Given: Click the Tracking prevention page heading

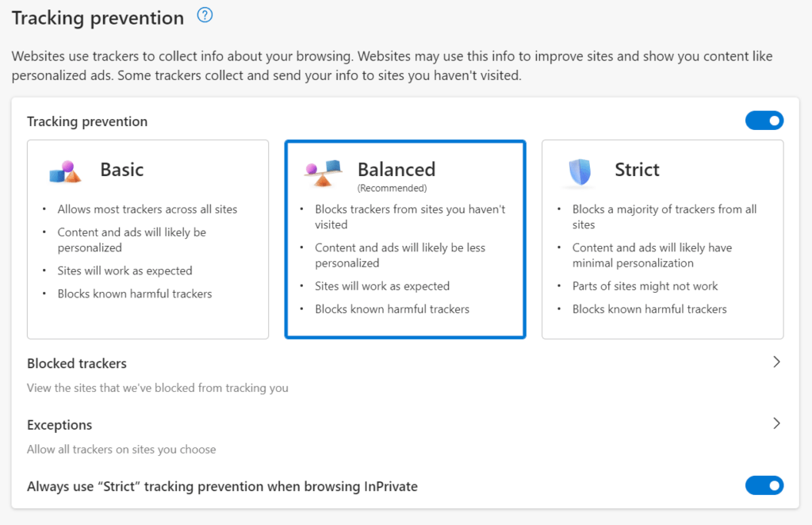Looking at the screenshot, I should (x=98, y=18).
